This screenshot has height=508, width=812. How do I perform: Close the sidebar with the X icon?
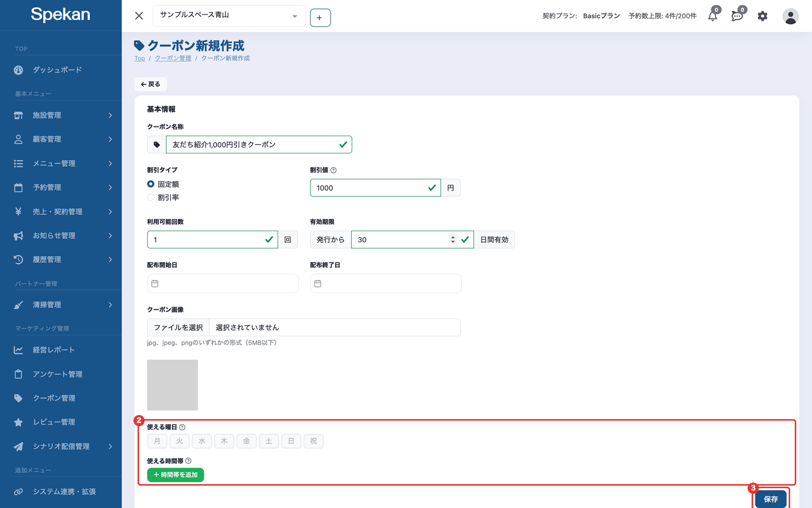pos(139,16)
